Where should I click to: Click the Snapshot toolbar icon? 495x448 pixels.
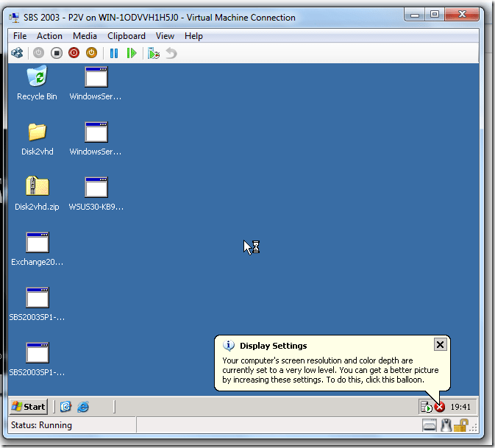(x=153, y=53)
